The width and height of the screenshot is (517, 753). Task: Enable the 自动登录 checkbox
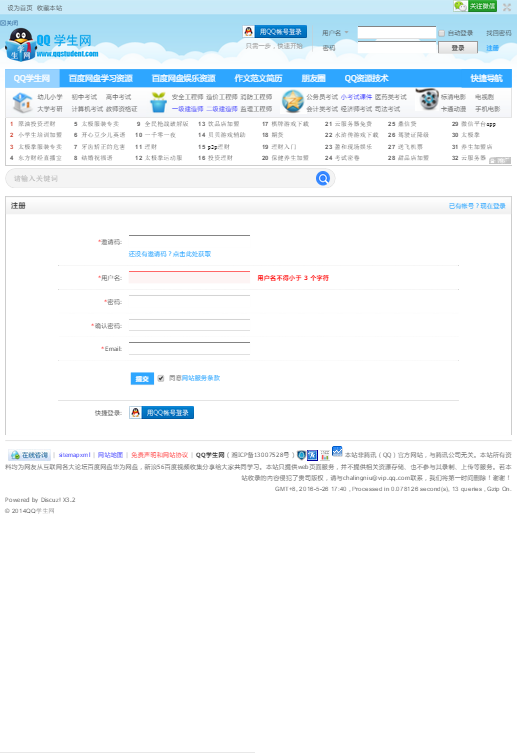(x=441, y=33)
